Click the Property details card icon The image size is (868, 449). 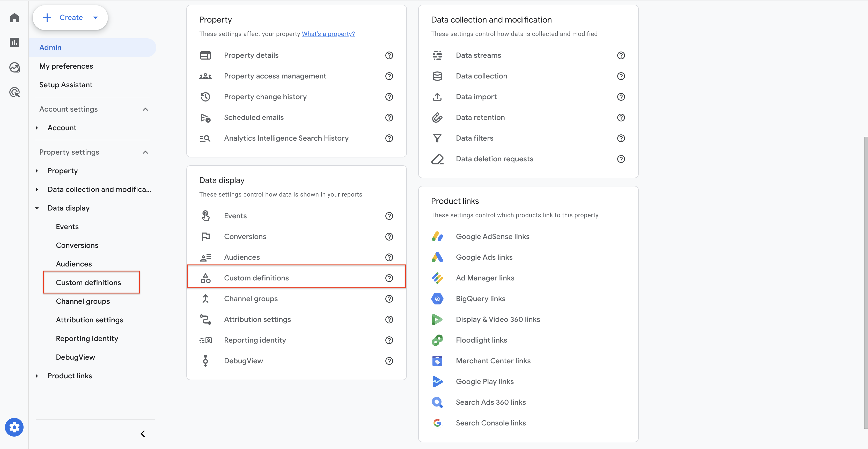(x=205, y=55)
